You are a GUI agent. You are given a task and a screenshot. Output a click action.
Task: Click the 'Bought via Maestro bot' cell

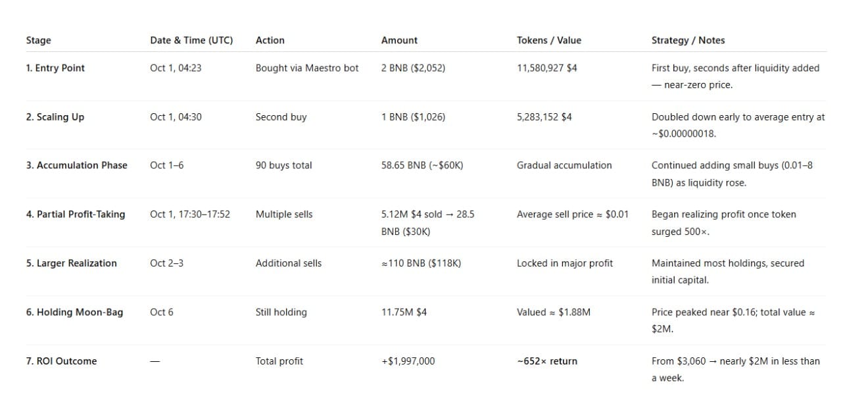coord(307,68)
